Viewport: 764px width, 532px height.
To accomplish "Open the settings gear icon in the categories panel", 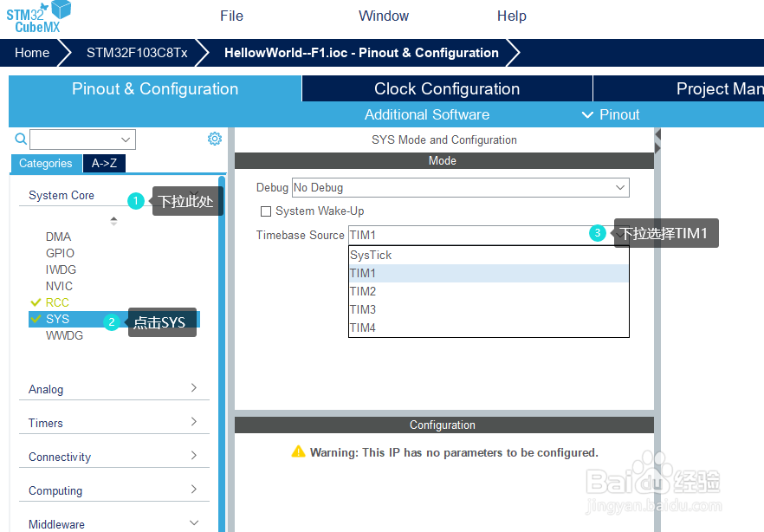I will [x=215, y=139].
